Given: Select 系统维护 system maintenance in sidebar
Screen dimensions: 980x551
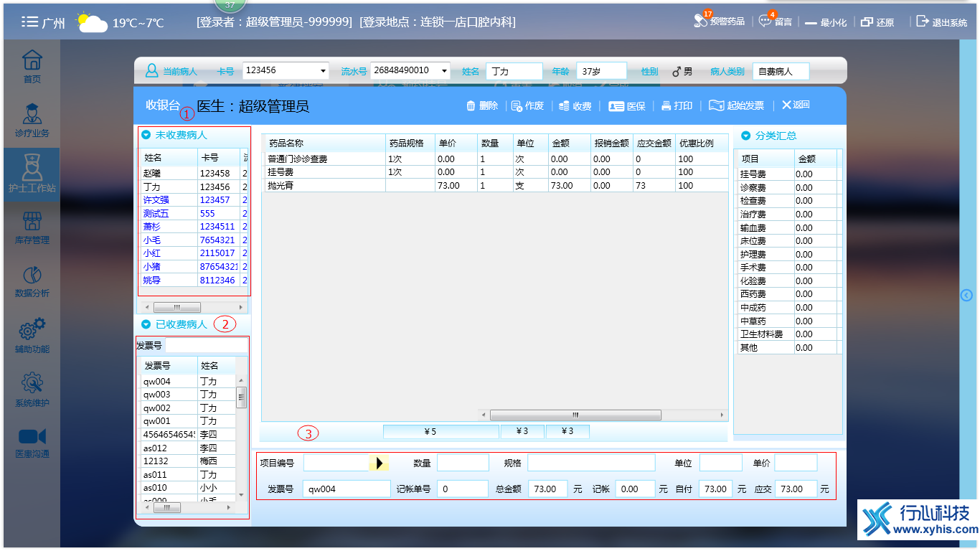Looking at the screenshot, I should (30, 387).
